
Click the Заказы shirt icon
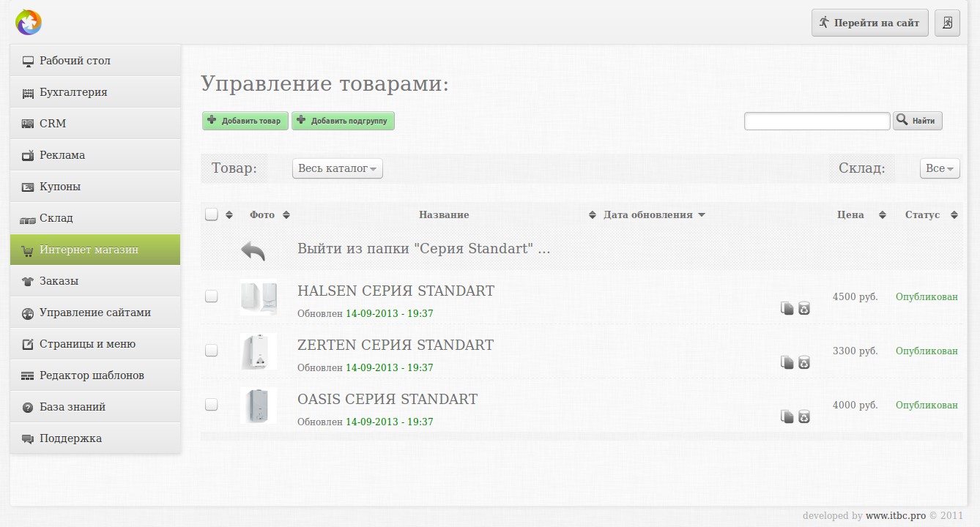click(x=28, y=281)
